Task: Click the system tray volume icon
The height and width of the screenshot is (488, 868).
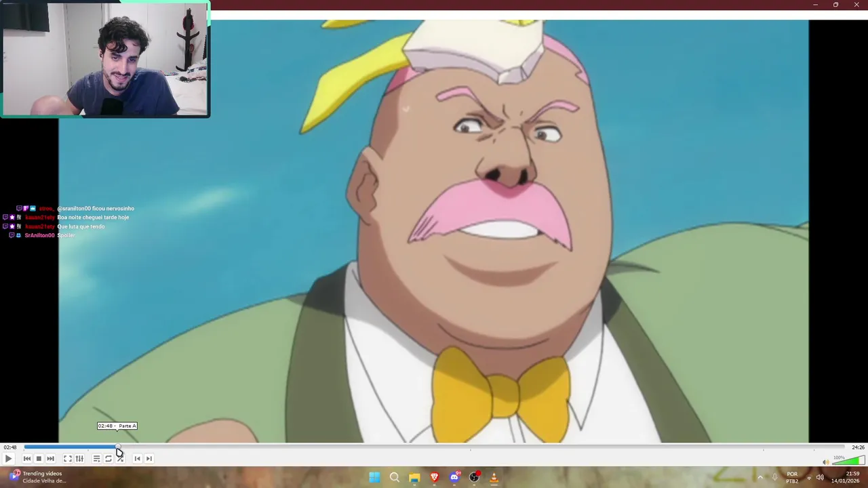Action: [820, 477]
